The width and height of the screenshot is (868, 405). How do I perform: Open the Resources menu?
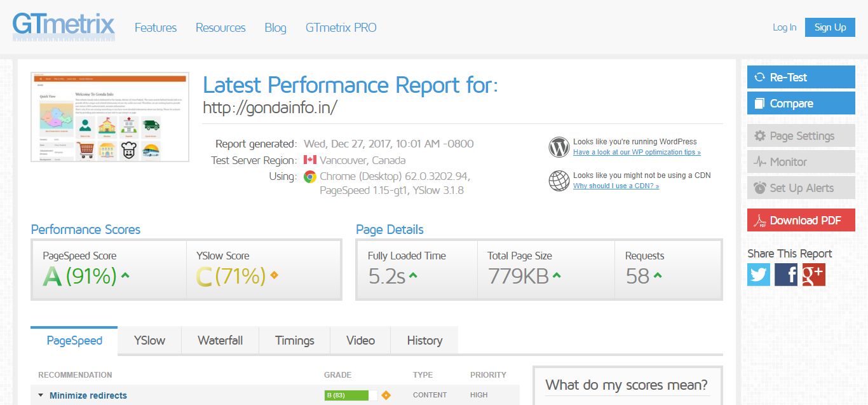[x=220, y=27]
